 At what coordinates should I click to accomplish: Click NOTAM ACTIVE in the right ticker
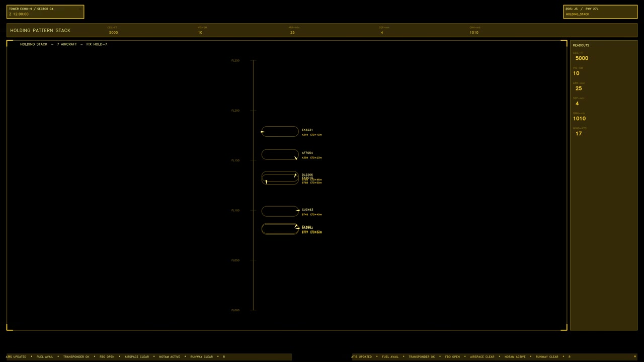[x=515, y=357]
